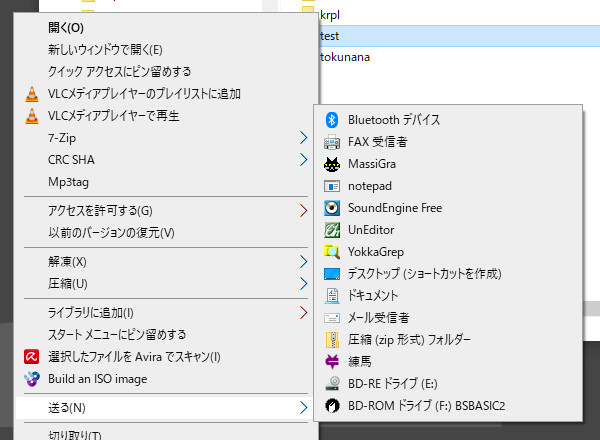The width and height of the screenshot is (600, 440).
Task: Click the 送る(N) submenu arrow
Action: tap(303, 407)
